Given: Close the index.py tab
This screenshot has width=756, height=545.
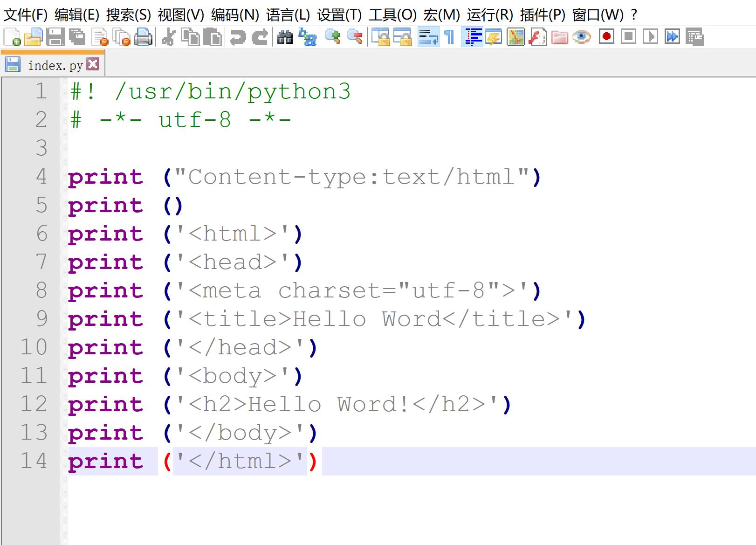Looking at the screenshot, I should tap(92, 64).
